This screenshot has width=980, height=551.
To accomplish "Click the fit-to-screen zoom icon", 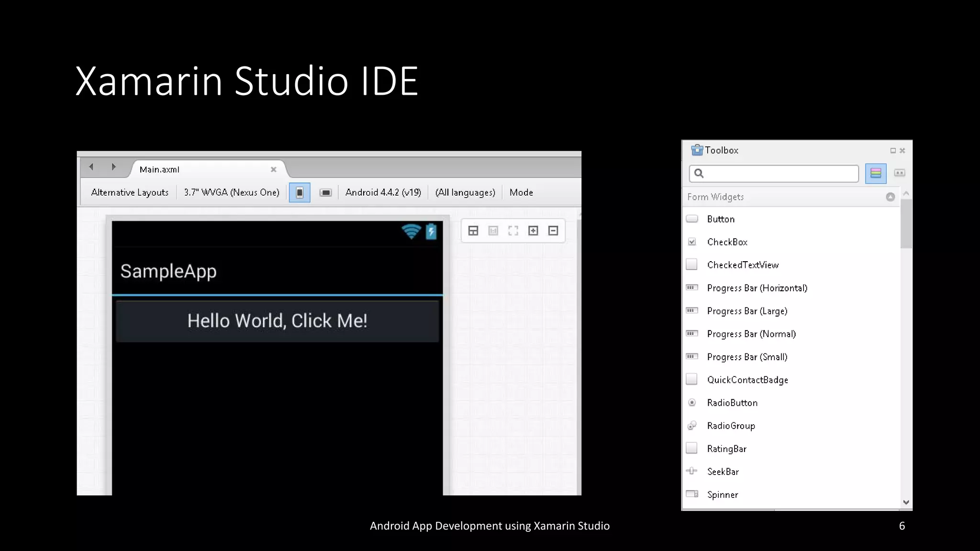I will (513, 231).
